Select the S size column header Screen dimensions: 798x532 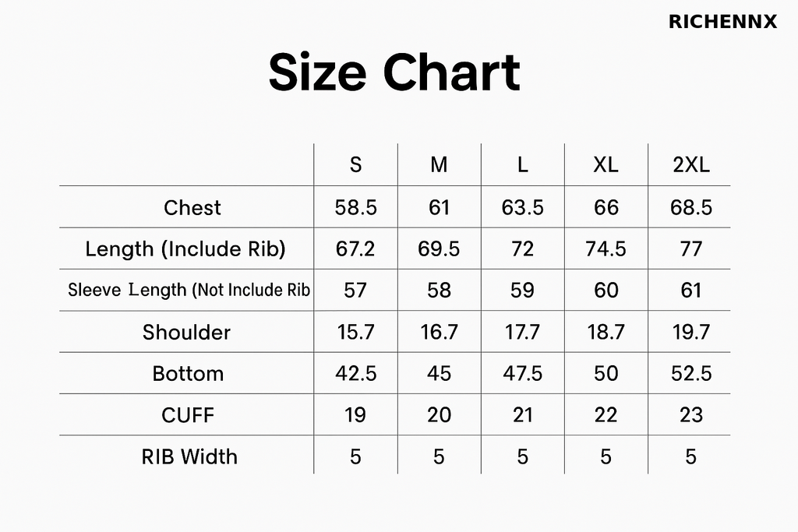(355, 165)
